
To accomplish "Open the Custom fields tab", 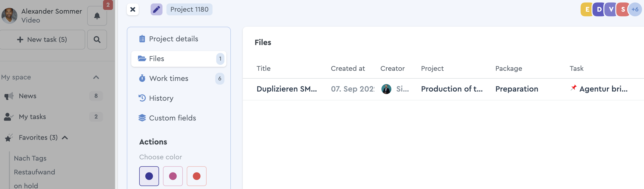I will pyautogui.click(x=179, y=118).
